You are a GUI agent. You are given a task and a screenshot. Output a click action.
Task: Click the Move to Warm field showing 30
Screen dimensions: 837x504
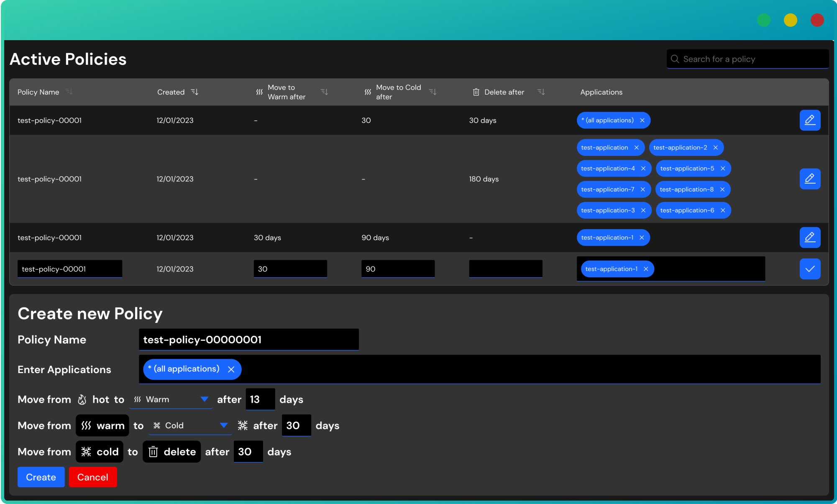coord(290,269)
